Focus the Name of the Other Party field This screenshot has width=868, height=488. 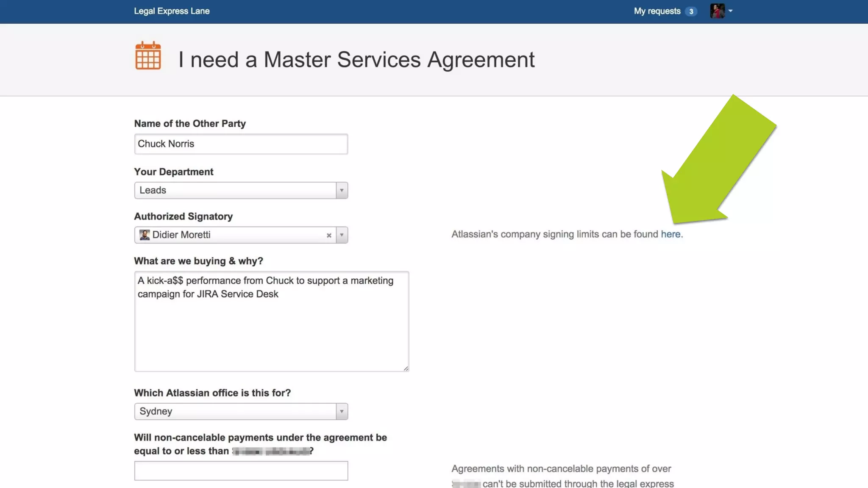[x=241, y=144]
